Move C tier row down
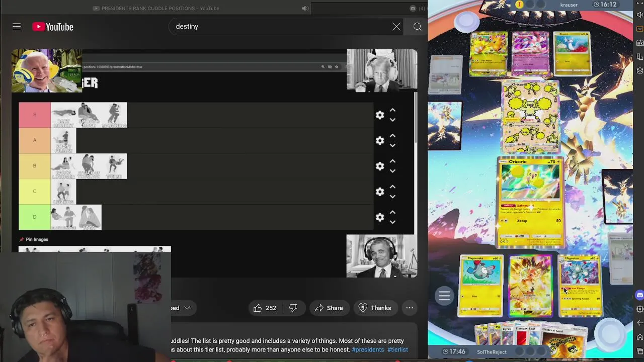 [x=392, y=197]
